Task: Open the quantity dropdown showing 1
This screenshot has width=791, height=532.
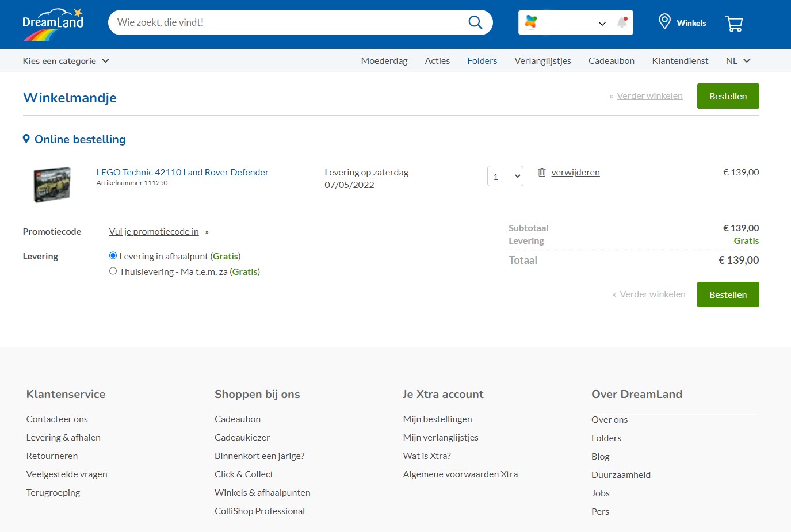Action: pyautogui.click(x=505, y=176)
